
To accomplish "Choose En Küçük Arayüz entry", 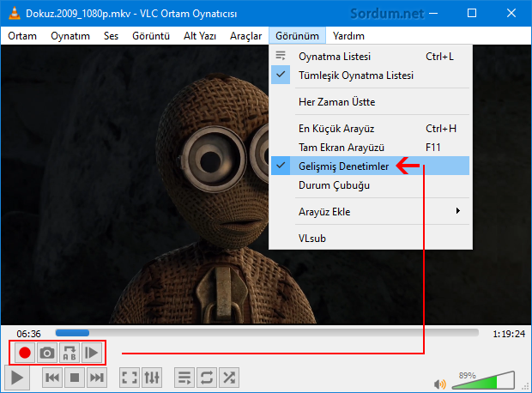I will (x=370, y=129).
